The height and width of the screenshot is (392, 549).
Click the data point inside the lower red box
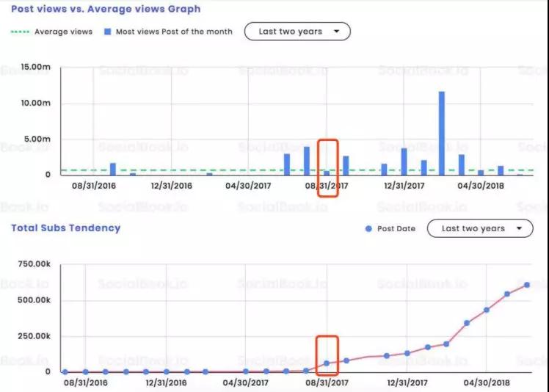pyautogui.click(x=327, y=363)
